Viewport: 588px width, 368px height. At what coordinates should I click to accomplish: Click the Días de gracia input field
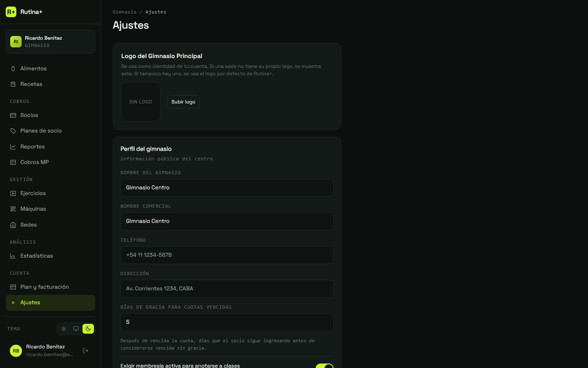(227, 322)
